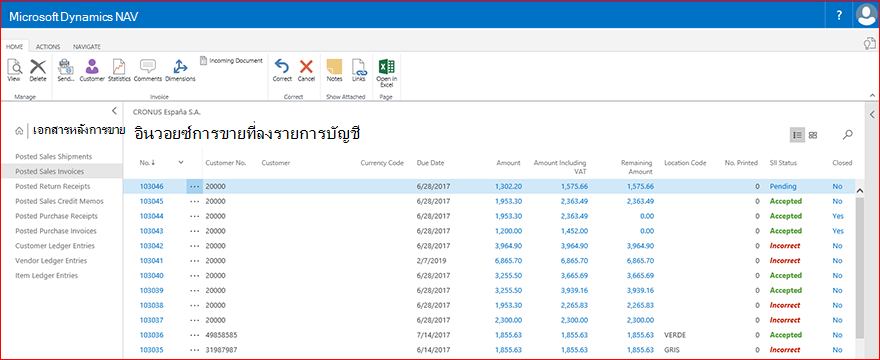Show attached Links

tap(359, 71)
